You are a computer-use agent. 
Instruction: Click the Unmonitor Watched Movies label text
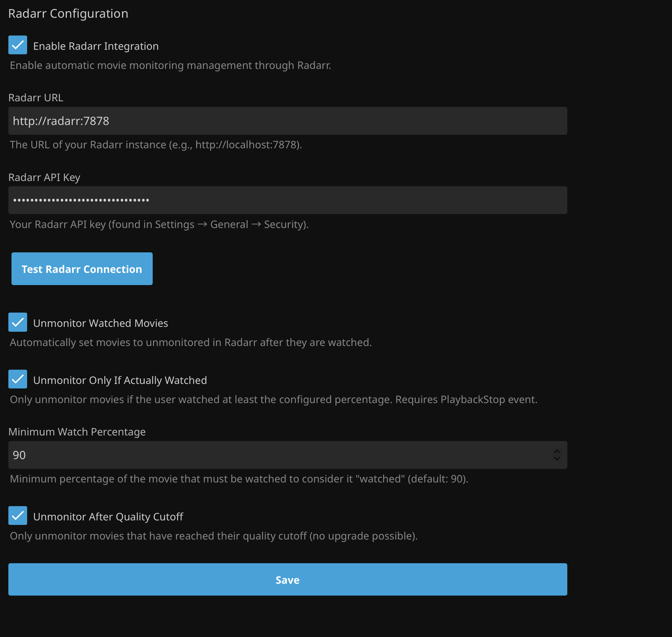[101, 323]
